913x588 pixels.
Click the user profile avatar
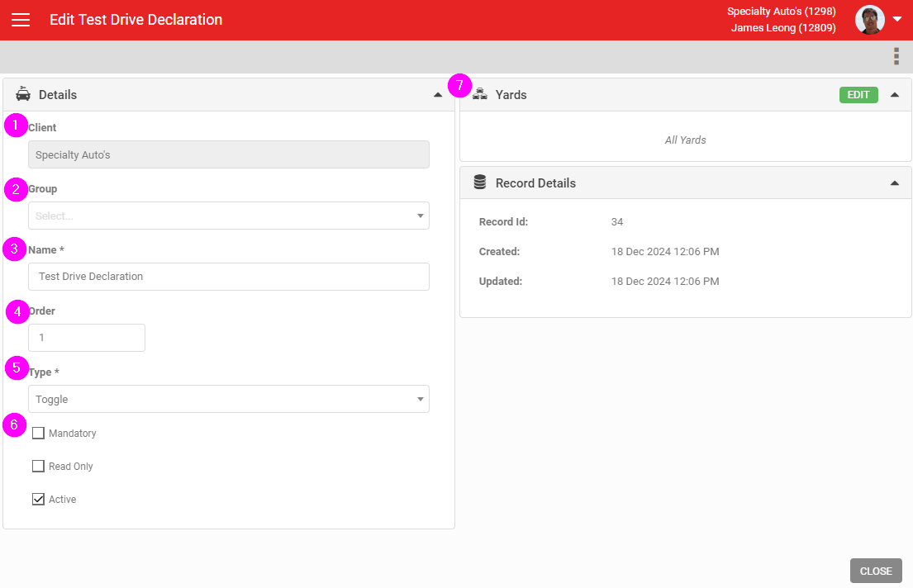869,20
